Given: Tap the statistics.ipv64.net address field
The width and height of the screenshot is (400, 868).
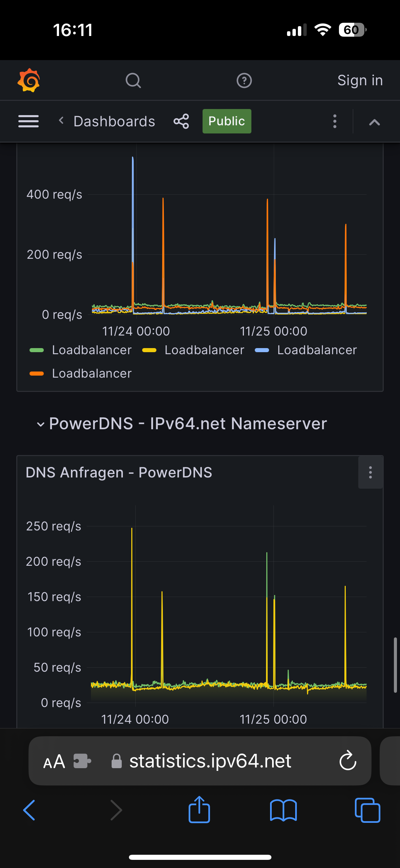Looking at the screenshot, I should [x=210, y=761].
